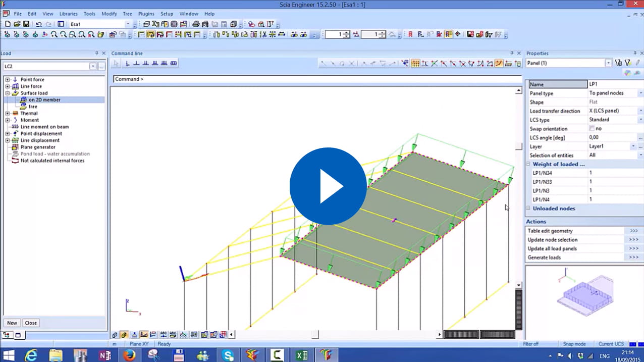Expand the Line force tree node

pyautogui.click(x=8, y=86)
